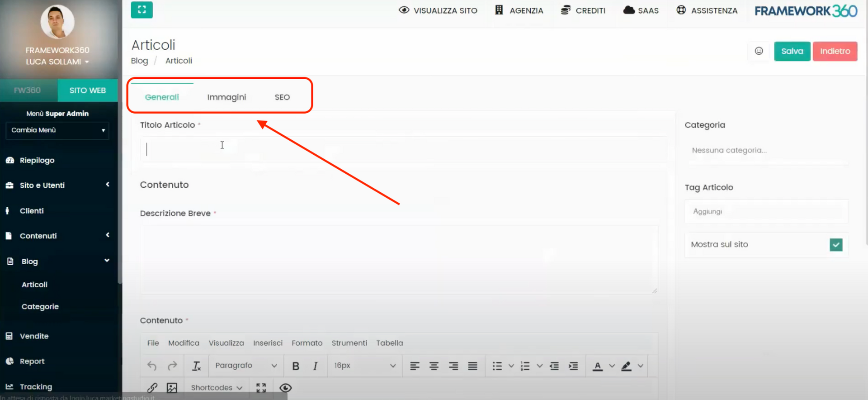Open the Agenzia building menu
This screenshot has width=868, height=400.
519,10
